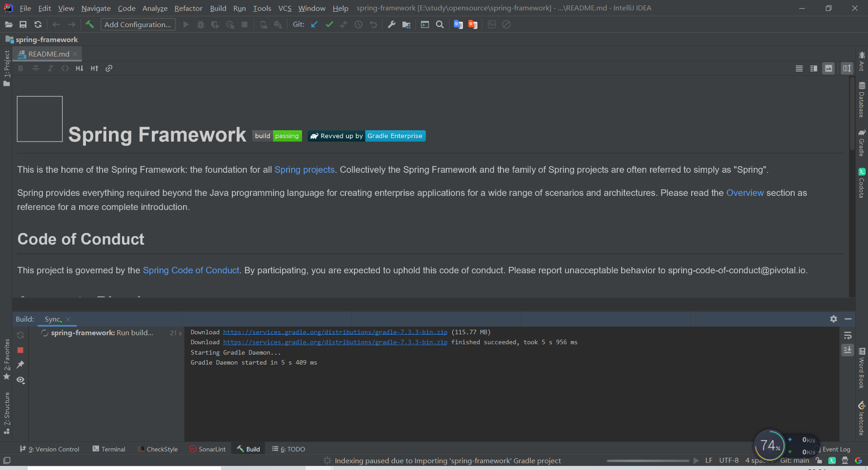Toggle read-only lock icon in status bar
868x470 pixels.
819,461
